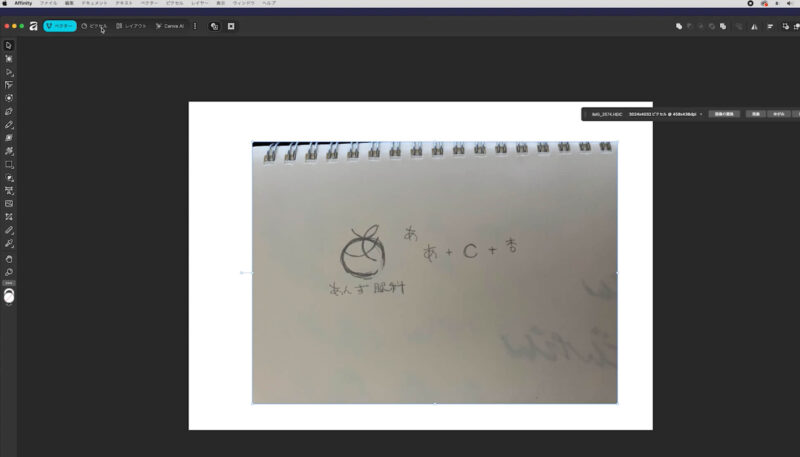Click the IMG_2574.HEIC filename label
This screenshot has width=800, height=457.
(x=607, y=114)
